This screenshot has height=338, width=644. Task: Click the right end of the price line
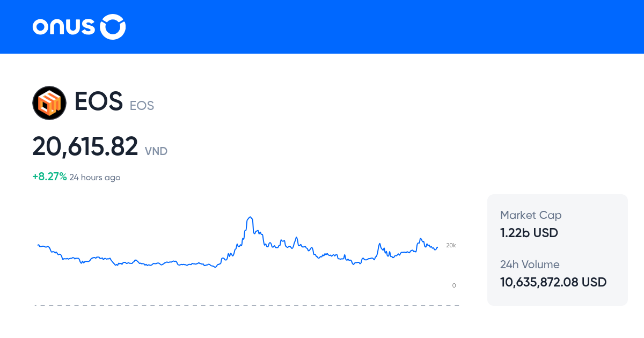coord(437,247)
